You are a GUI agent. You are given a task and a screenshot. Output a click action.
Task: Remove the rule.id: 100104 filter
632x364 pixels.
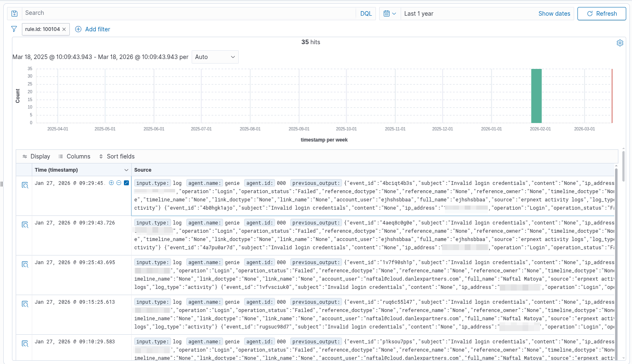(64, 29)
